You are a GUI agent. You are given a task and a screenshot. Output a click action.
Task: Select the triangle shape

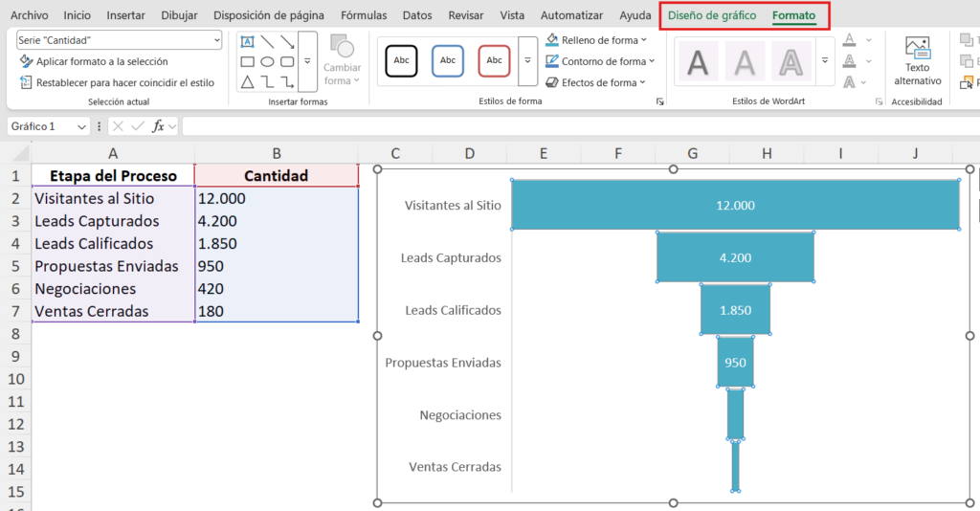tap(248, 82)
